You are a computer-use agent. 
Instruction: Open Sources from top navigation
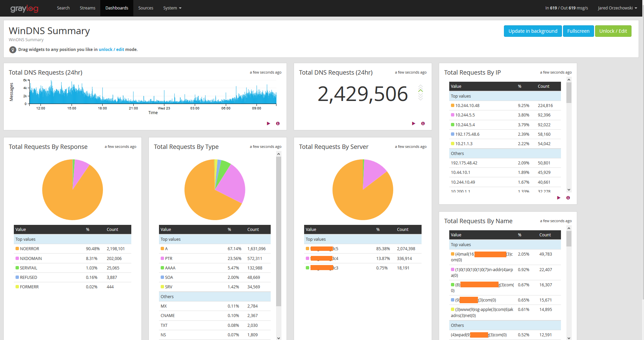coord(145,8)
